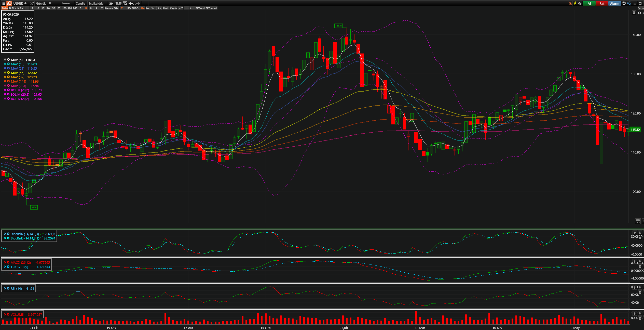The width and height of the screenshot is (644, 330).
Task: Toggle visibility of MAV (21) line
Action: [x=8, y=68]
